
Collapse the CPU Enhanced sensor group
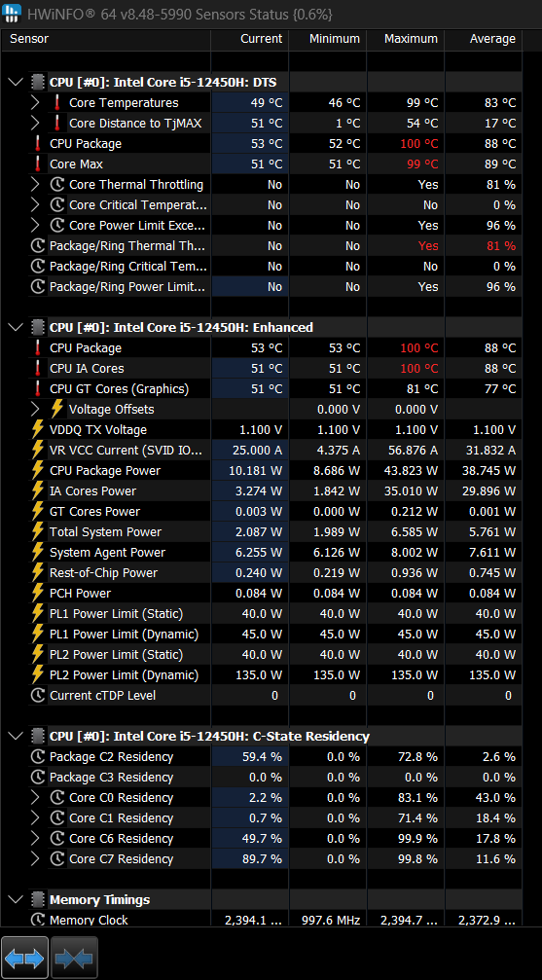coord(17,328)
